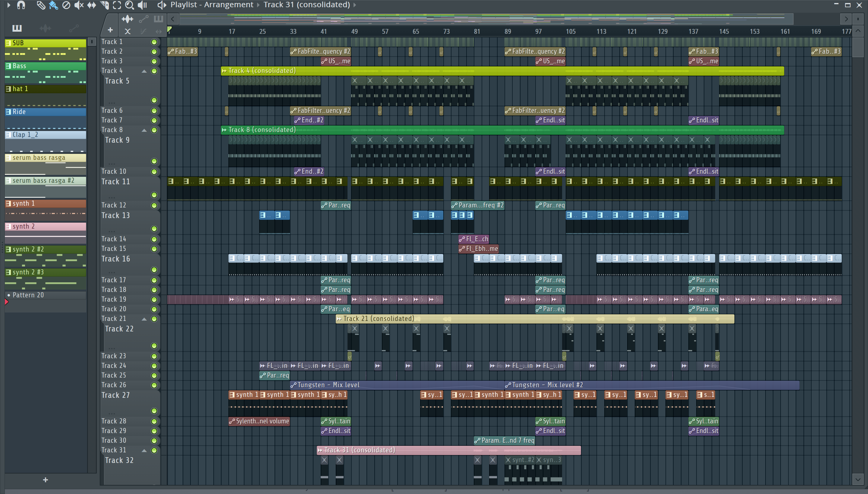Screen dimensions: 868x494
Task: Select the Param. E..nd 7 freq clip
Action: 504,441
